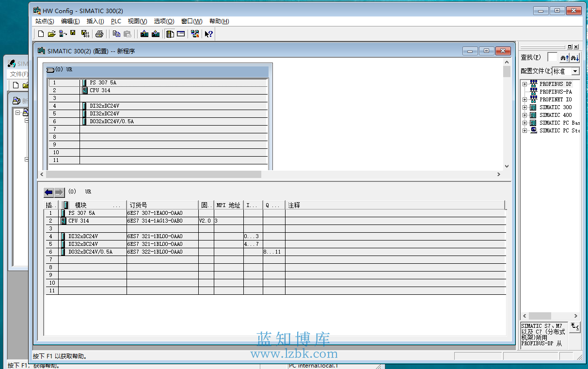Open the 插入(I) menu

tap(95, 21)
